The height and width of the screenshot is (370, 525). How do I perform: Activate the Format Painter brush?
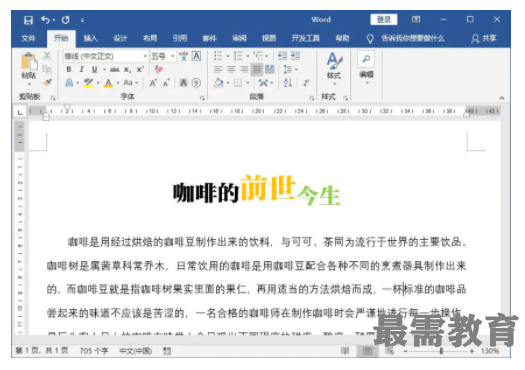tap(47, 82)
